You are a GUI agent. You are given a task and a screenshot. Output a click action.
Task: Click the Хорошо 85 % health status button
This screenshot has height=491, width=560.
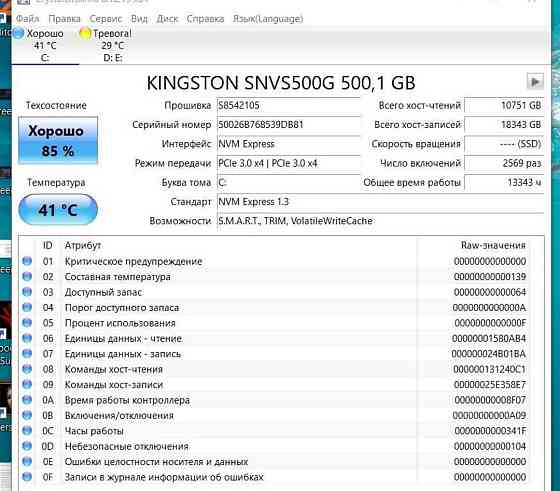tap(58, 140)
